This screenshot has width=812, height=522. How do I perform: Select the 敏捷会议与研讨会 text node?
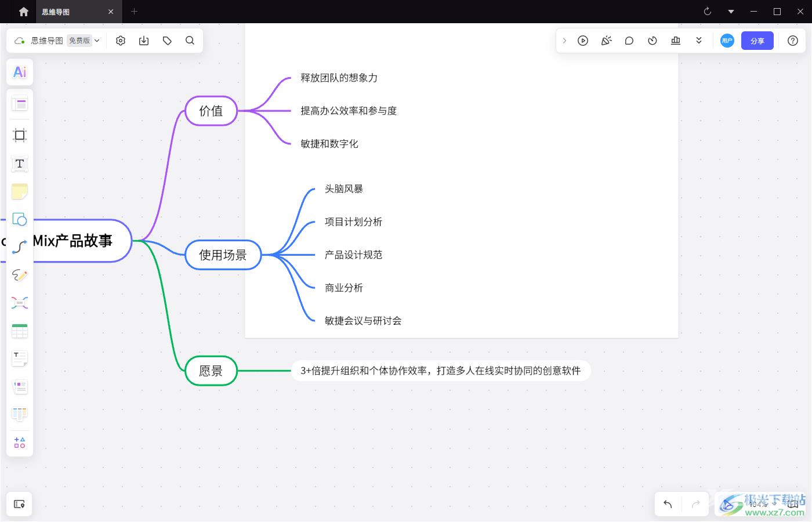[363, 321]
